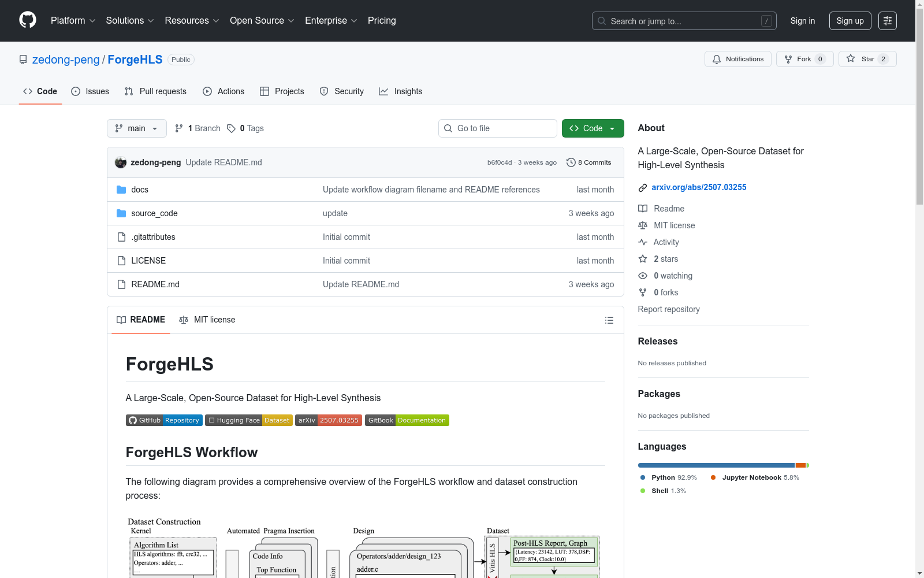Click the Sign up button
924x578 pixels.
tap(850, 21)
